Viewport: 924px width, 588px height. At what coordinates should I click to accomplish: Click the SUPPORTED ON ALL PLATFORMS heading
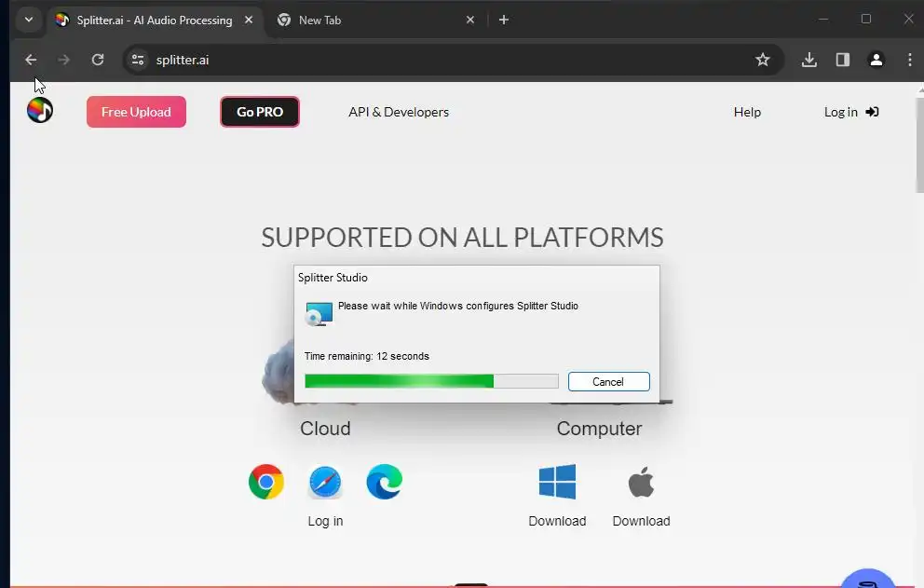[462, 237]
